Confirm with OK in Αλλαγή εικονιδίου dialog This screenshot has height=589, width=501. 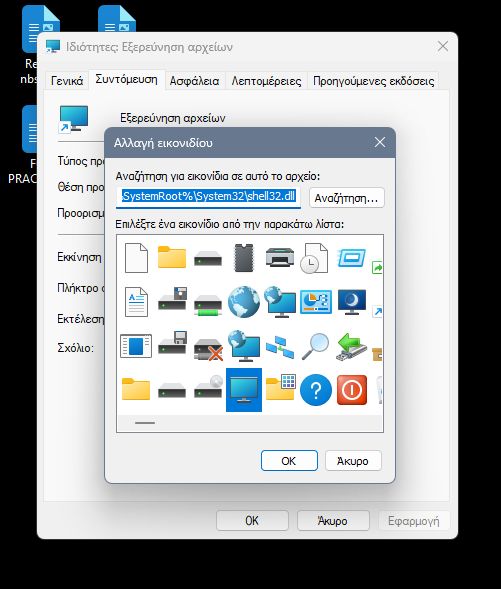(289, 461)
